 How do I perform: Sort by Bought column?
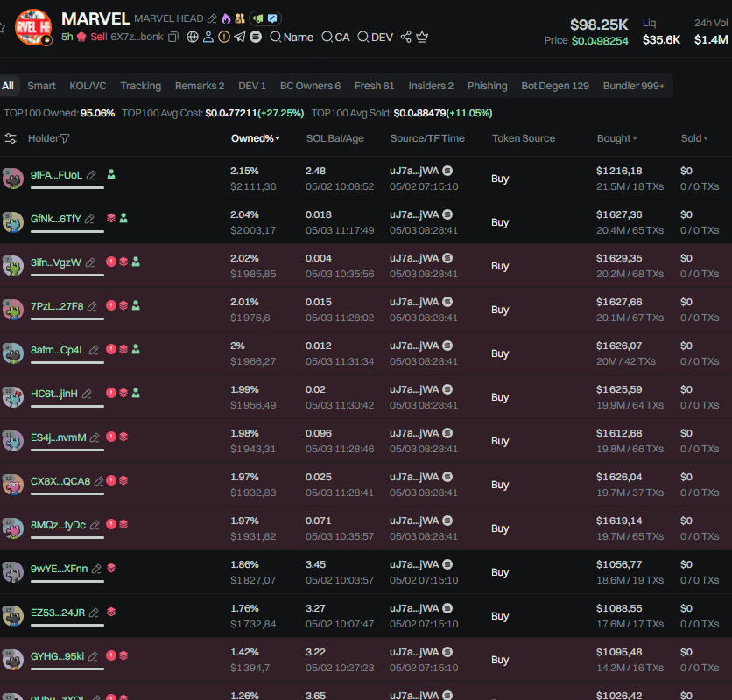click(x=616, y=138)
